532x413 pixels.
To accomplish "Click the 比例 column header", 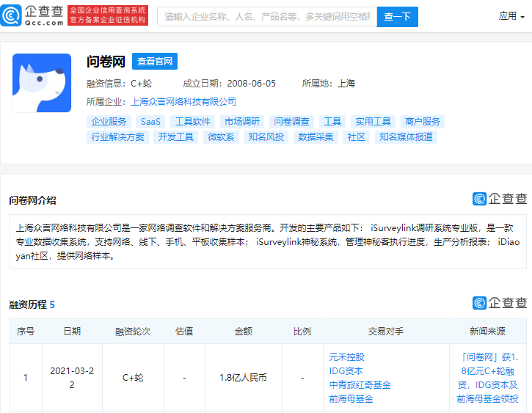I will click(302, 332).
